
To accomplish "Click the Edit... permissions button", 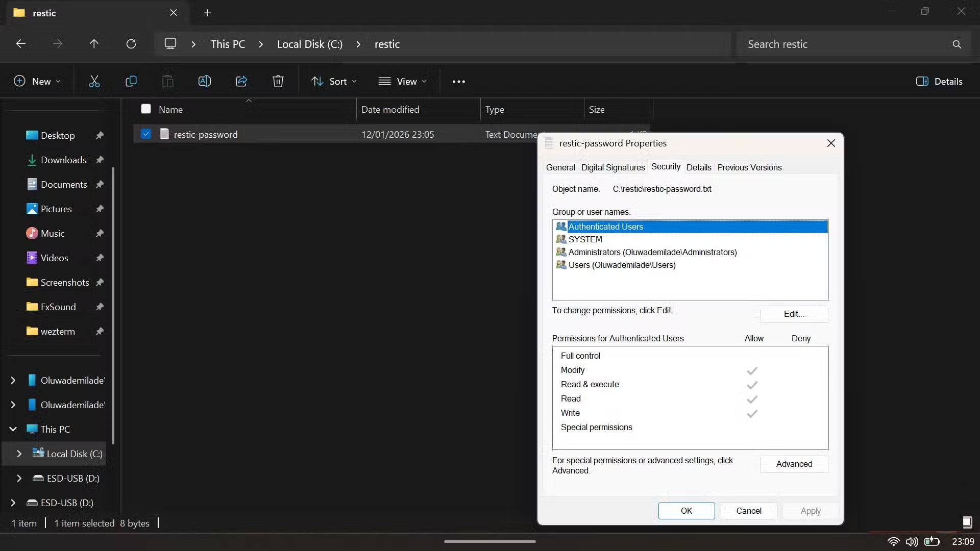I will [794, 314].
